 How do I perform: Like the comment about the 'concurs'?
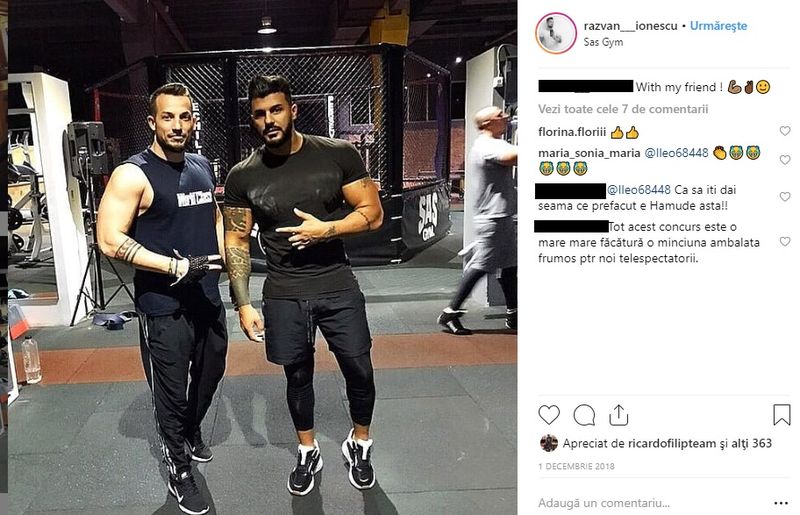(x=785, y=241)
